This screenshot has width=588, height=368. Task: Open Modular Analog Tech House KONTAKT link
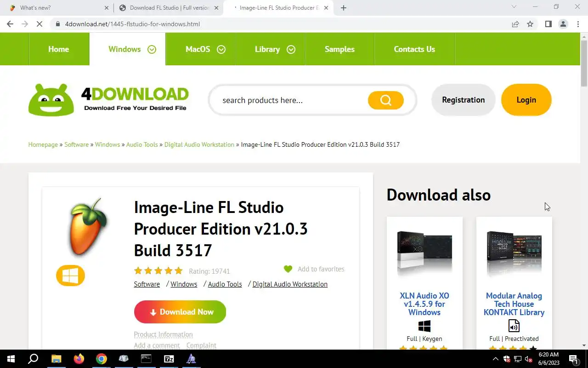(x=514, y=304)
